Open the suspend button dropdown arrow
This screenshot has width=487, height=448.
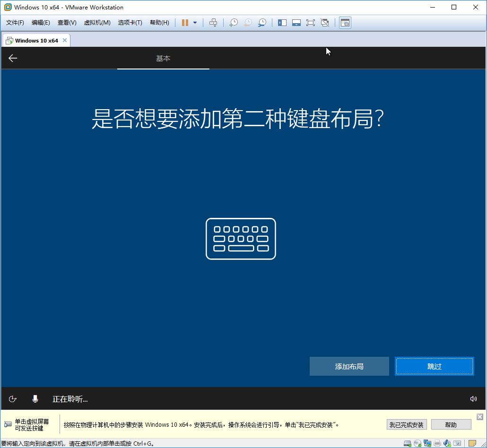click(194, 22)
